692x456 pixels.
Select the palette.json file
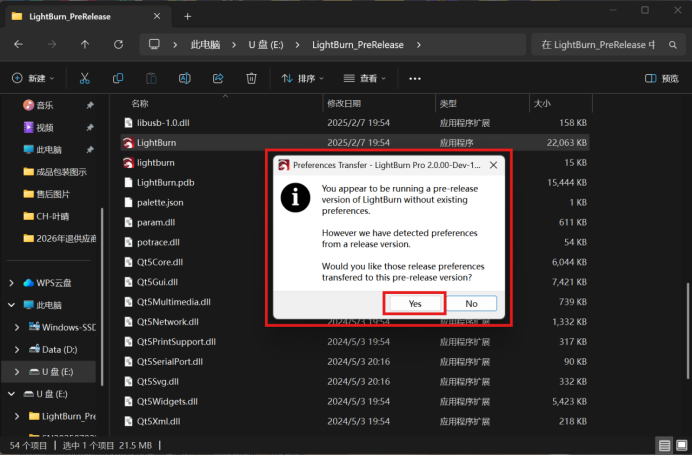click(x=160, y=202)
